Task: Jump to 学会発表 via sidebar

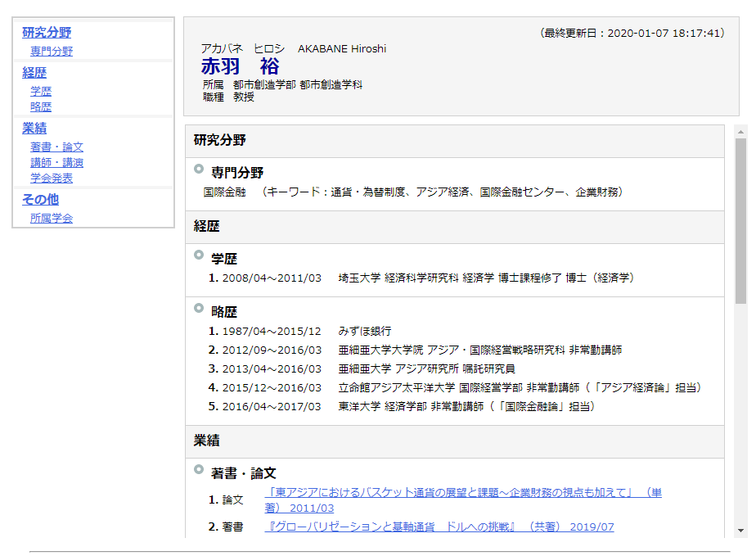Action: pos(52,178)
